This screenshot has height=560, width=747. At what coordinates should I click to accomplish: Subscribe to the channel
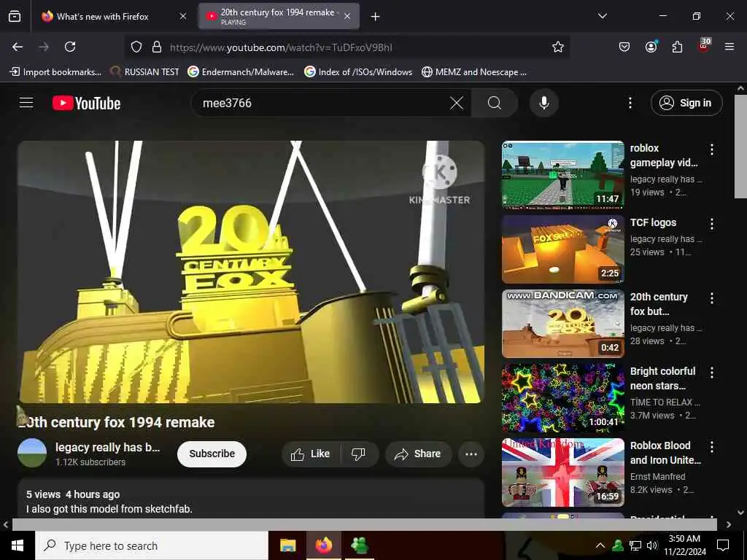click(212, 454)
